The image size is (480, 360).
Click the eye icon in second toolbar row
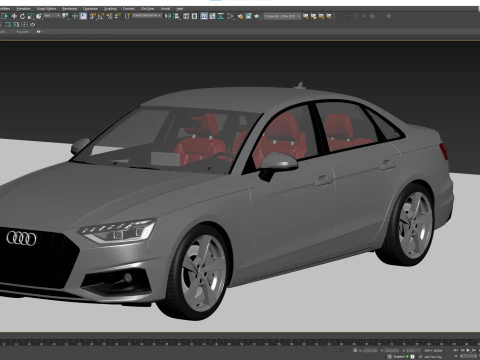pos(32,24)
